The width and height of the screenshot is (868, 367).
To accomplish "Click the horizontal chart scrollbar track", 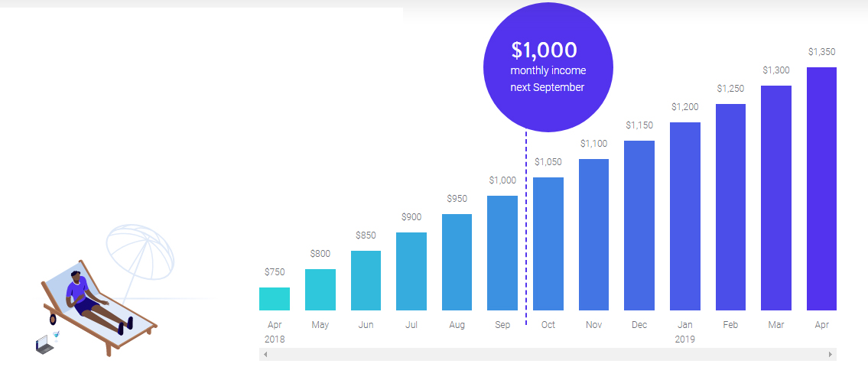I will pyautogui.click(x=548, y=355).
